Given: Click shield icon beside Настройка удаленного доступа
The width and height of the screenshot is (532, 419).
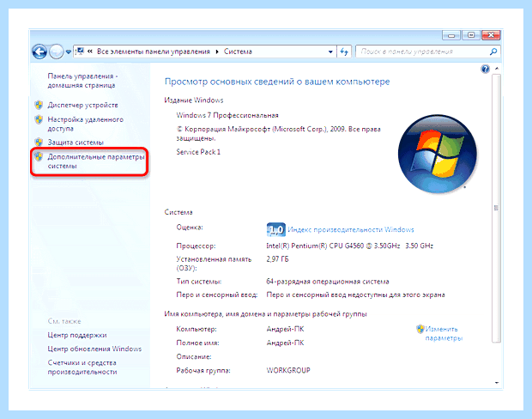Looking at the screenshot, I should [x=39, y=119].
